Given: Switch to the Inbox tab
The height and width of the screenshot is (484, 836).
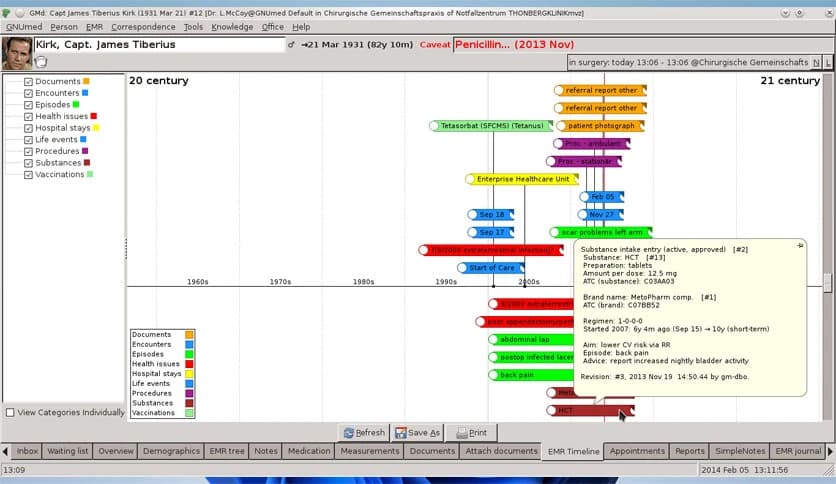Looking at the screenshot, I should coord(27,451).
